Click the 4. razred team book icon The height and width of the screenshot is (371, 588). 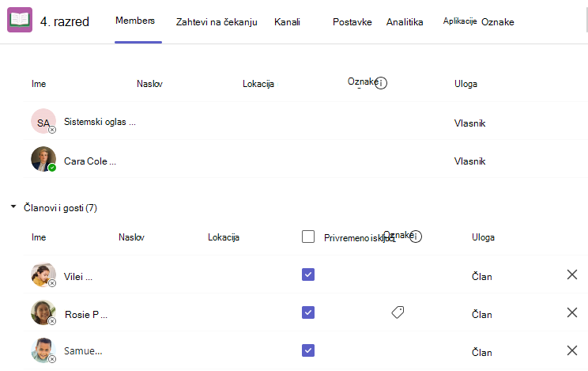(x=20, y=20)
